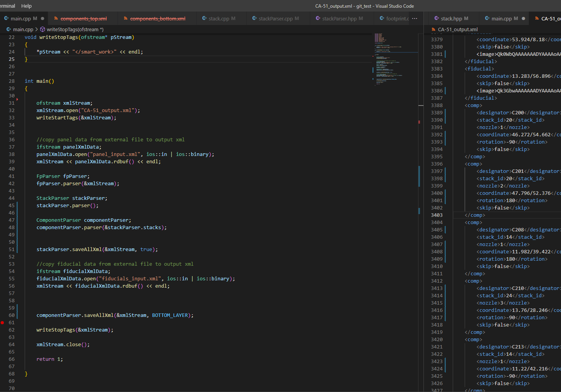Click designator C213 in the XML editor
561x392 pixels.
point(518,347)
